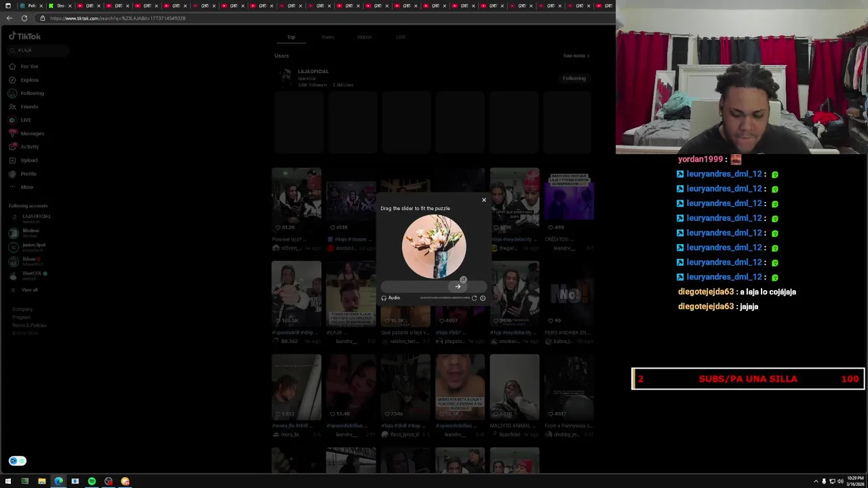Open the MALDITO ANIMAL video thumbnail
Screen dimensions: 868x488
click(515, 387)
